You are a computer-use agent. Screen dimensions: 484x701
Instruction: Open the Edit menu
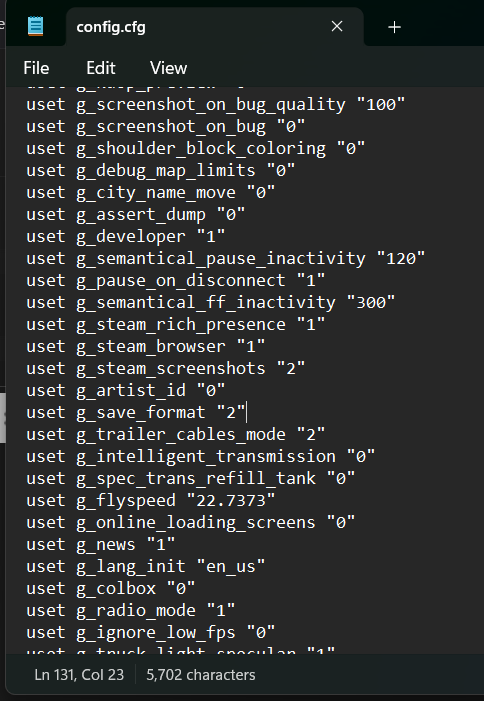point(101,68)
